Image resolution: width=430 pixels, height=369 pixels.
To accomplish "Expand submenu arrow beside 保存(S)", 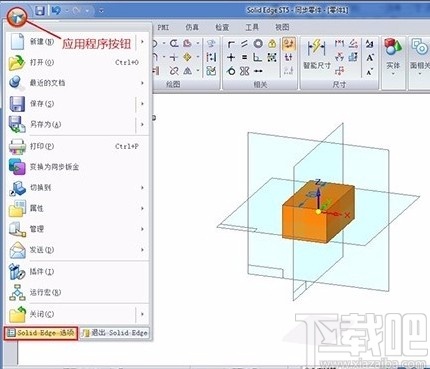I will (x=142, y=104).
